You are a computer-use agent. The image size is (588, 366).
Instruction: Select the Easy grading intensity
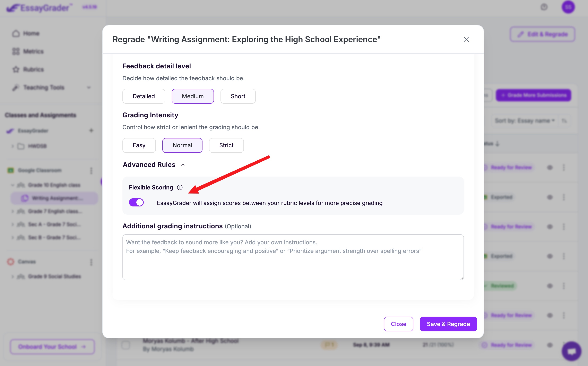pyautogui.click(x=139, y=145)
